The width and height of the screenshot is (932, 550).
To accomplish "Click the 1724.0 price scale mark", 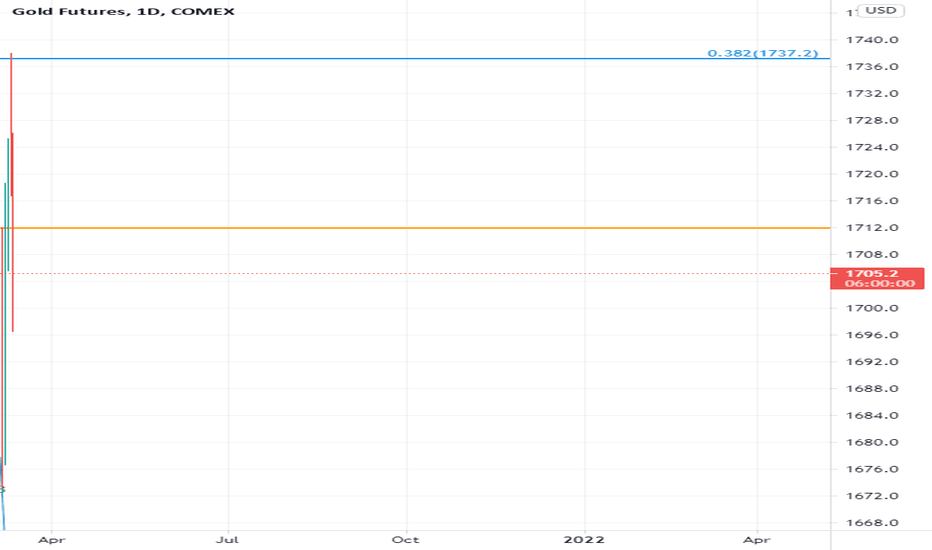I will [x=872, y=147].
